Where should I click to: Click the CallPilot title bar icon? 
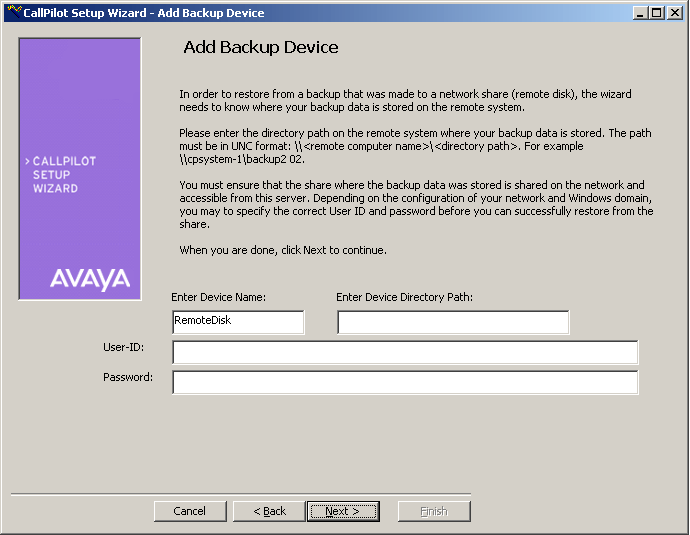[x=14, y=12]
